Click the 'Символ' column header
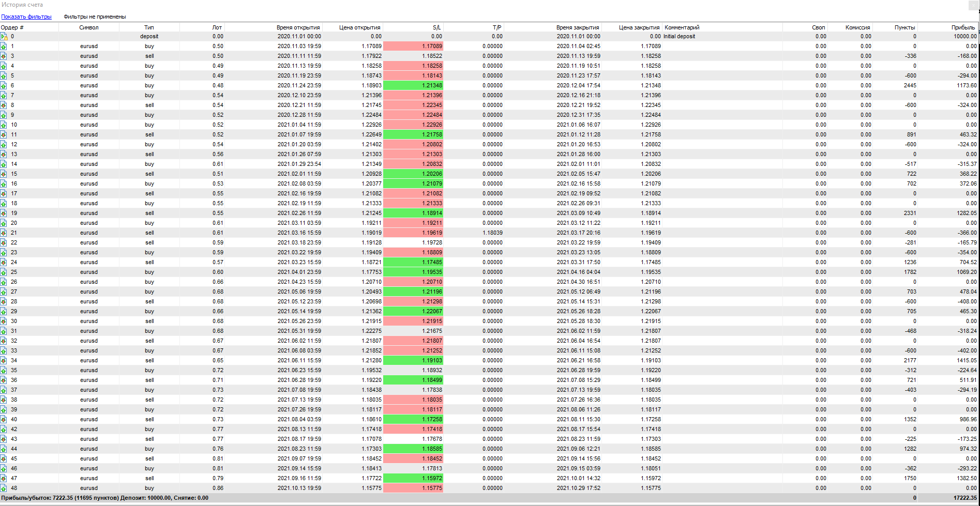The width and height of the screenshot is (980, 506). pyautogui.click(x=88, y=27)
